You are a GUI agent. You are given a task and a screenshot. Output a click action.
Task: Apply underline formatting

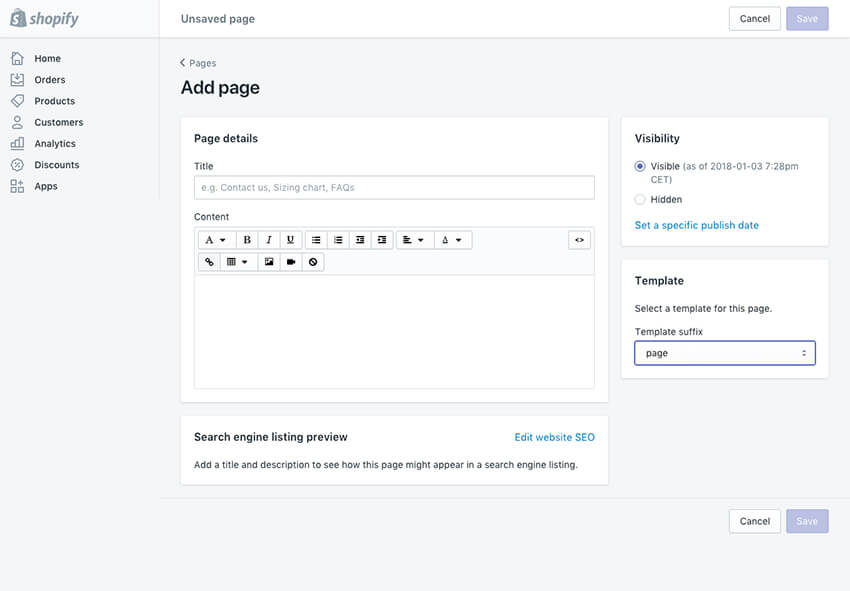coord(290,239)
